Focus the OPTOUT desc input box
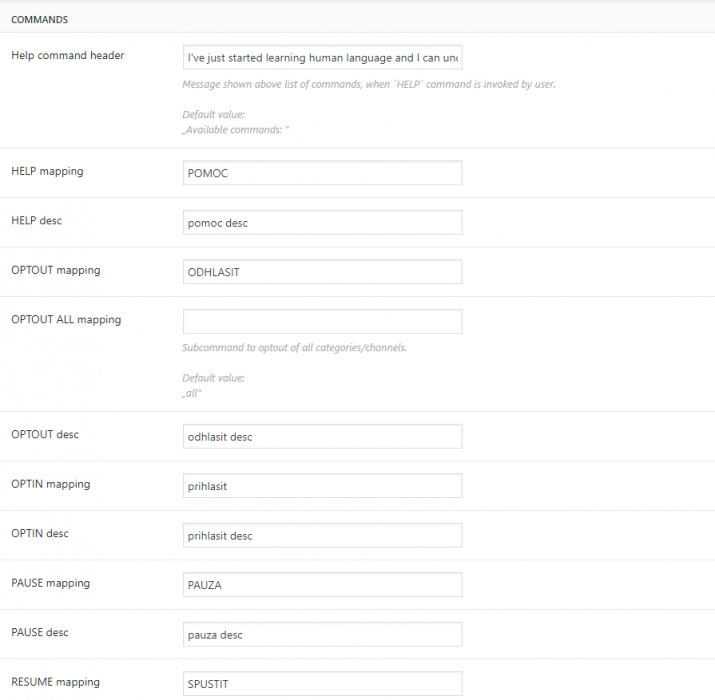715x700 pixels. [322, 436]
